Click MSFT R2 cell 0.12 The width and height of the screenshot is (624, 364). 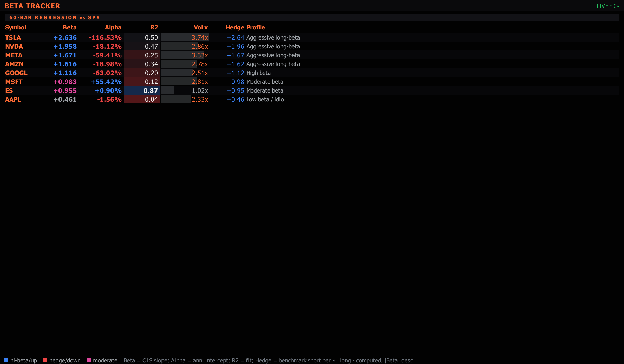[x=142, y=82]
